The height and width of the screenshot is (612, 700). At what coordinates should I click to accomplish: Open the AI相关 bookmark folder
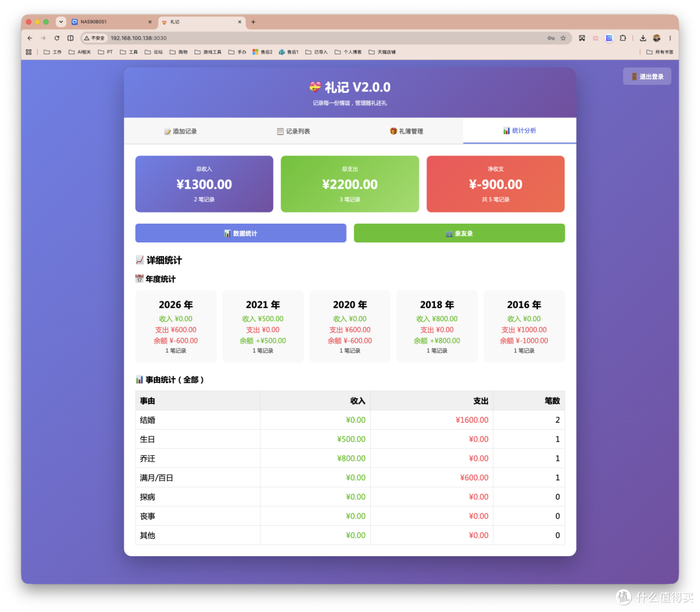tap(80, 53)
